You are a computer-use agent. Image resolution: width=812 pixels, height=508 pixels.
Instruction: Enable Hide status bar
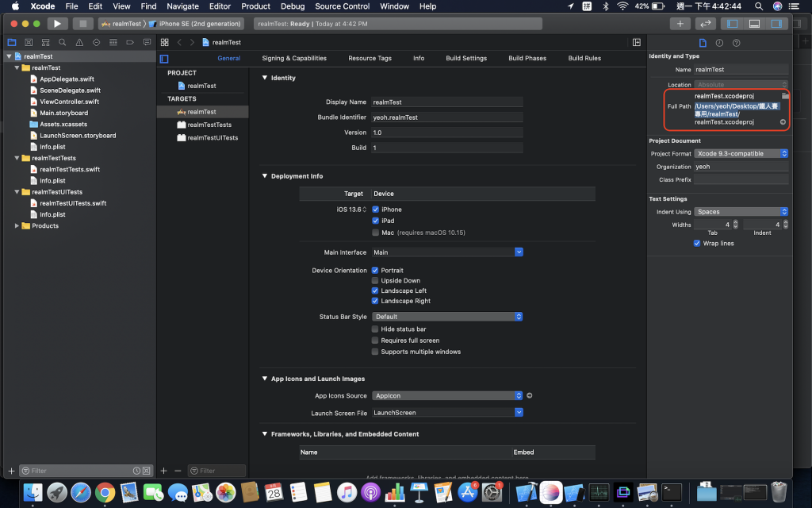click(375, 329)
